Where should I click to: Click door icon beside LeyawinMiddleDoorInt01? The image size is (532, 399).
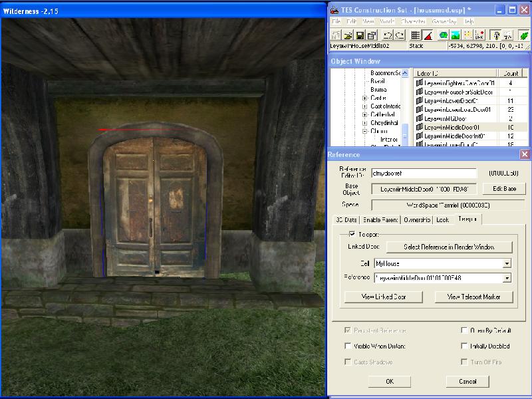[420, 136]
